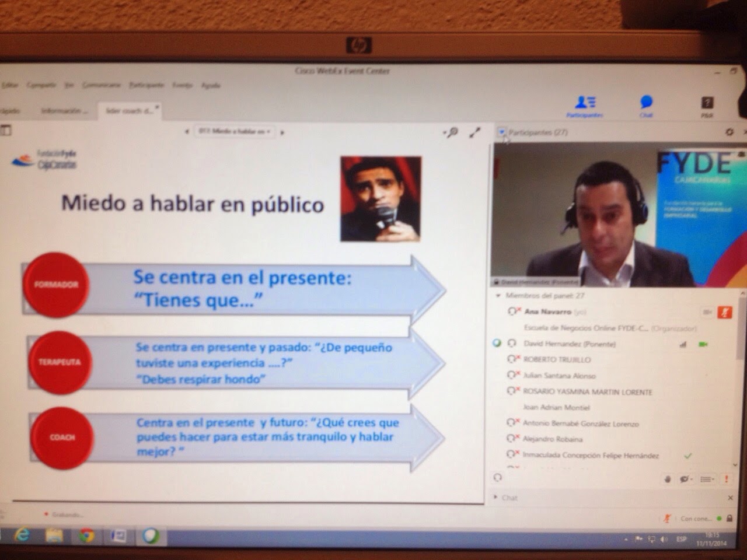Collapse the Miembros del panel: 27 group
Viewport: 747px width, 560px height.
tap(498, 296)
